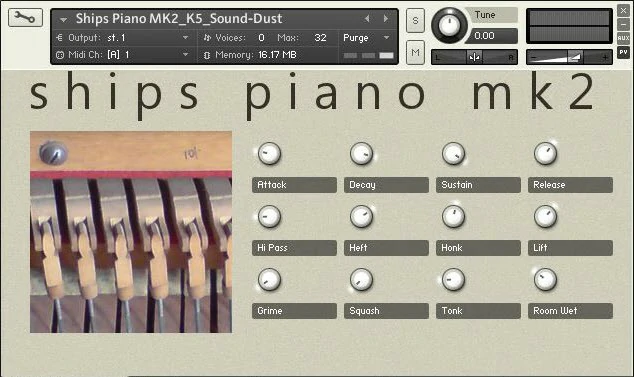Click the piano hammers picture
Viewport: 634px width, 377px height.
[x=131, y=232]
